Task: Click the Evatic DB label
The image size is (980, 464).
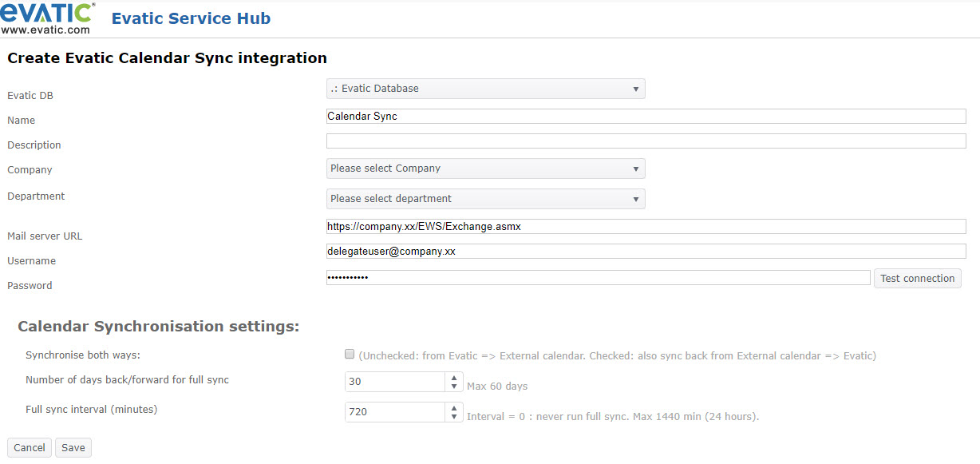Action: (30, 96)
